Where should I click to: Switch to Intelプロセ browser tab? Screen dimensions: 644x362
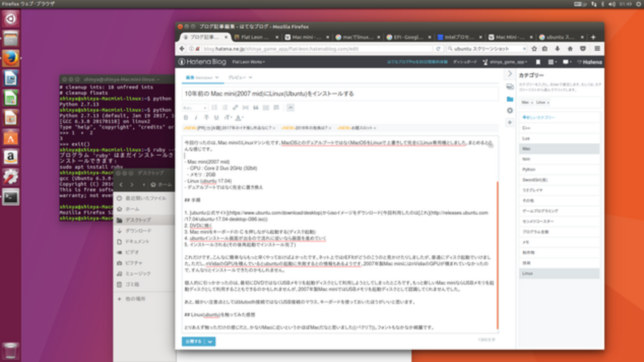[461, 37]
